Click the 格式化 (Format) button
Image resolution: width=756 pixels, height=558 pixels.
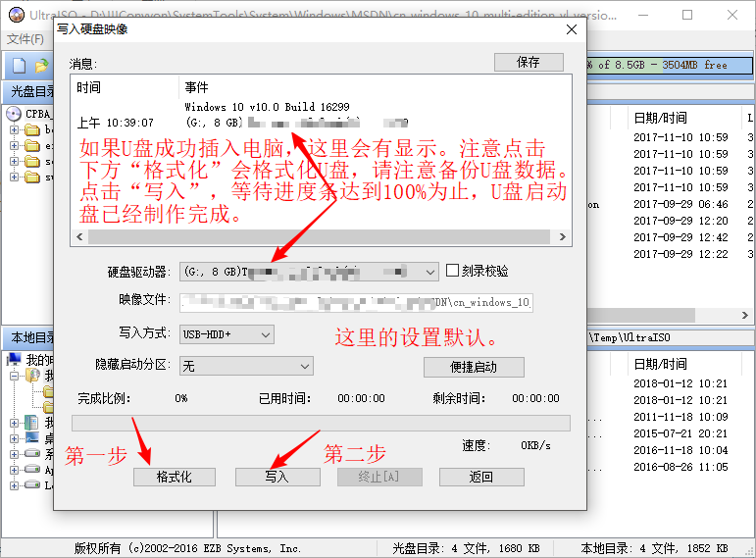175,477
